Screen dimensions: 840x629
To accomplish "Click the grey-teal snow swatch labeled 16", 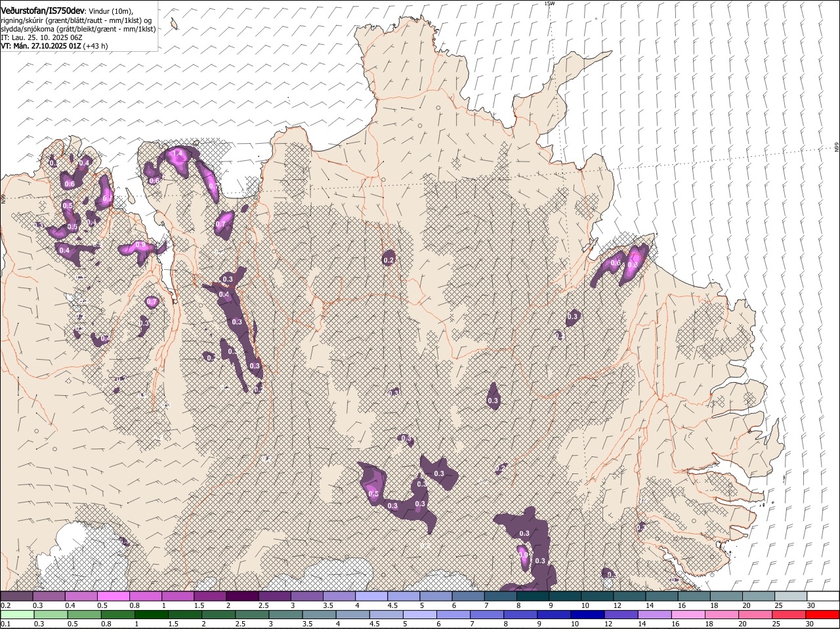I will (693, 596).
